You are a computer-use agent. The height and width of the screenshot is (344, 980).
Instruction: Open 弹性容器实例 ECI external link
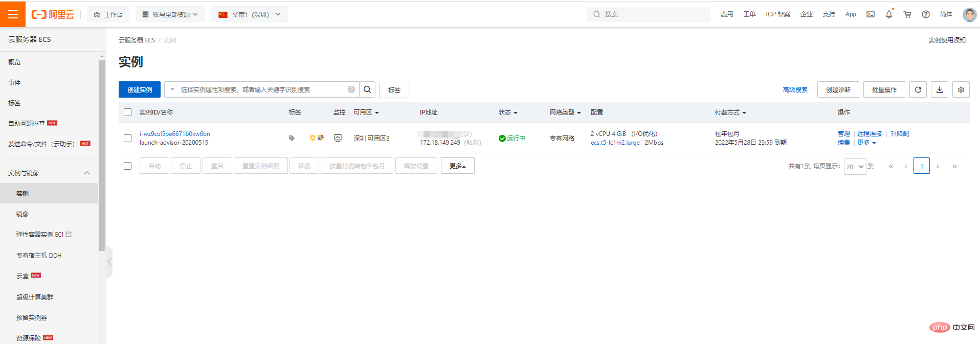click(x=44, y=235)
